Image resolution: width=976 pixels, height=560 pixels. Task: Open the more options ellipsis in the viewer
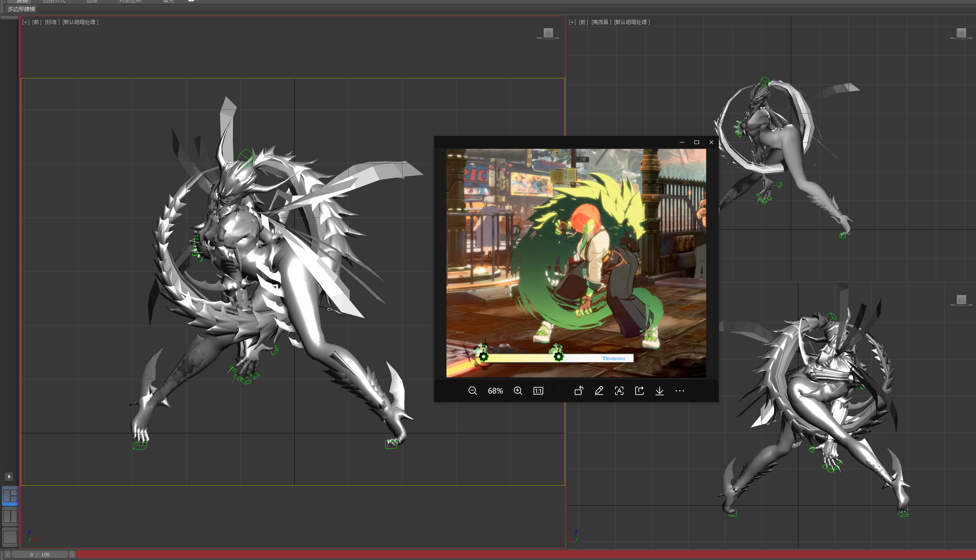(x=680, y=391)
